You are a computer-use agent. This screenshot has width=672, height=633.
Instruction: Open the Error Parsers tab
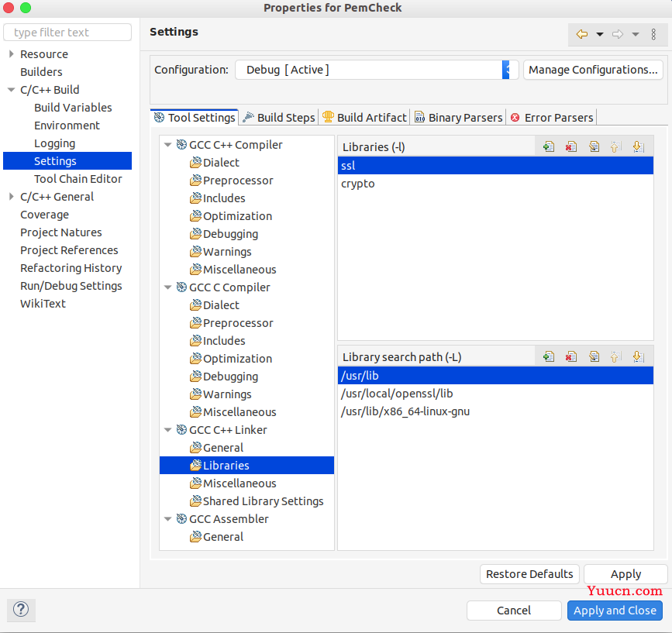(551, 118)
